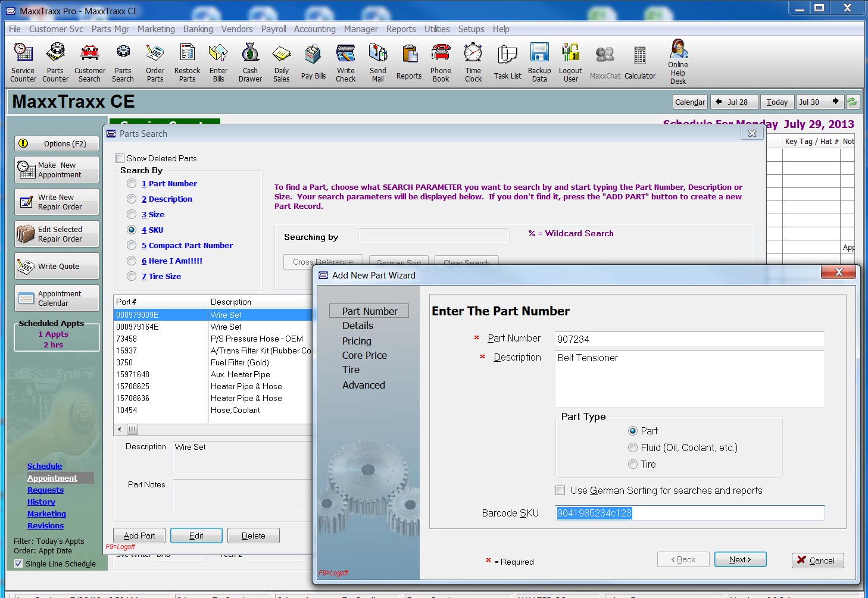This screenshot has height=598, width=868.
Task: Click the green refresh schedule icon
Action: pyautogui.click(x=853, y=102)
